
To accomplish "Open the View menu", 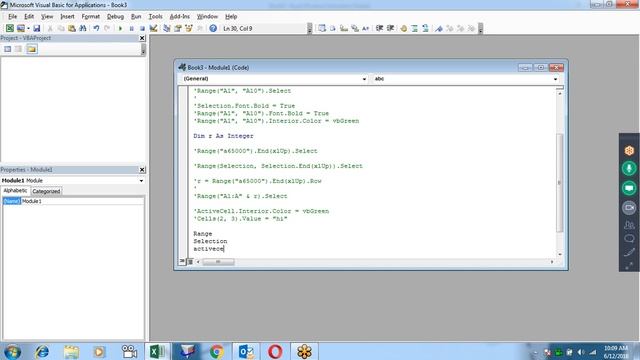I will pos(47,16).
